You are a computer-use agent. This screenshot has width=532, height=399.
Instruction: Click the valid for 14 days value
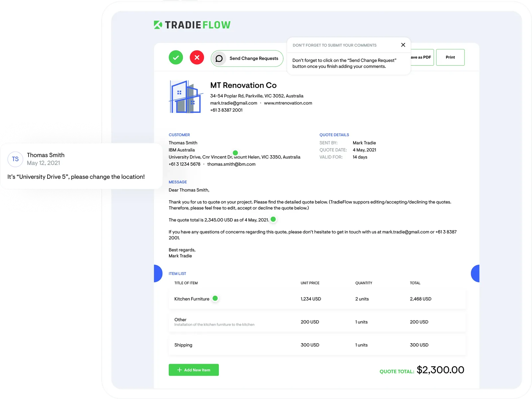(360, 157)
